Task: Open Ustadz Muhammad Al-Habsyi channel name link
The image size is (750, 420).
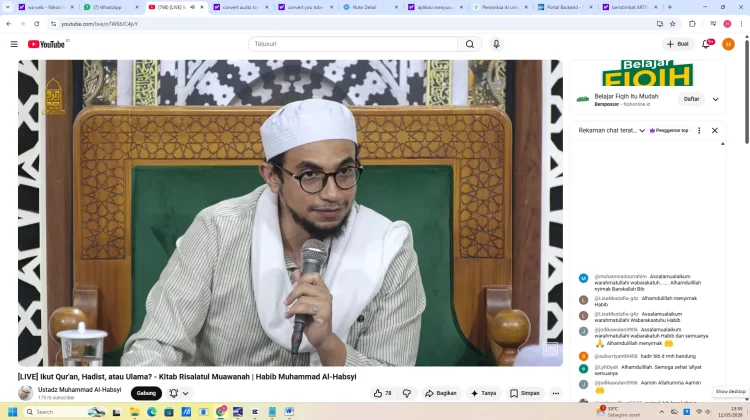Action: coord(79,390)
